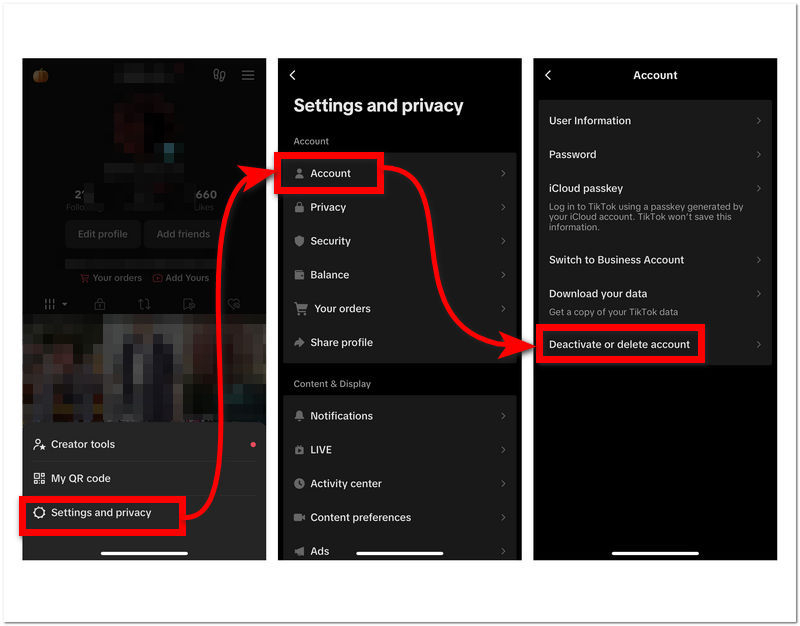Expand the Account row chevron in settings
Screen dimensions: 800x626
[503, 173]
